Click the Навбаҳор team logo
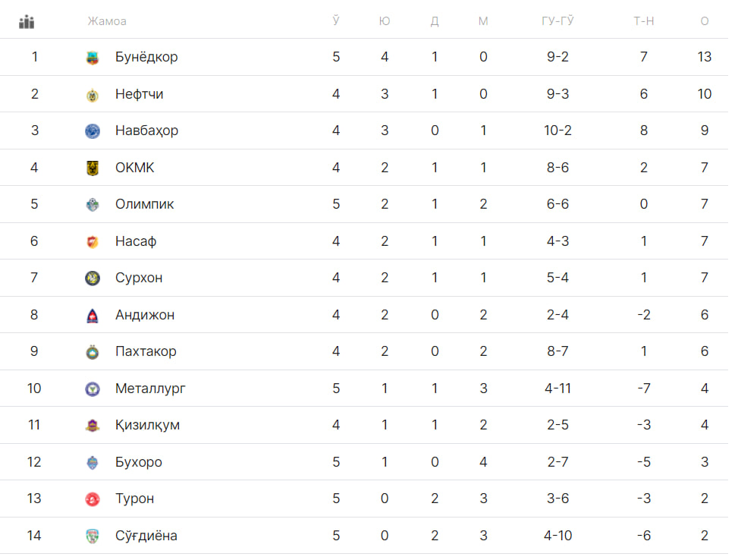The width and height of the screenshot is (735, 560). [92, 131]
